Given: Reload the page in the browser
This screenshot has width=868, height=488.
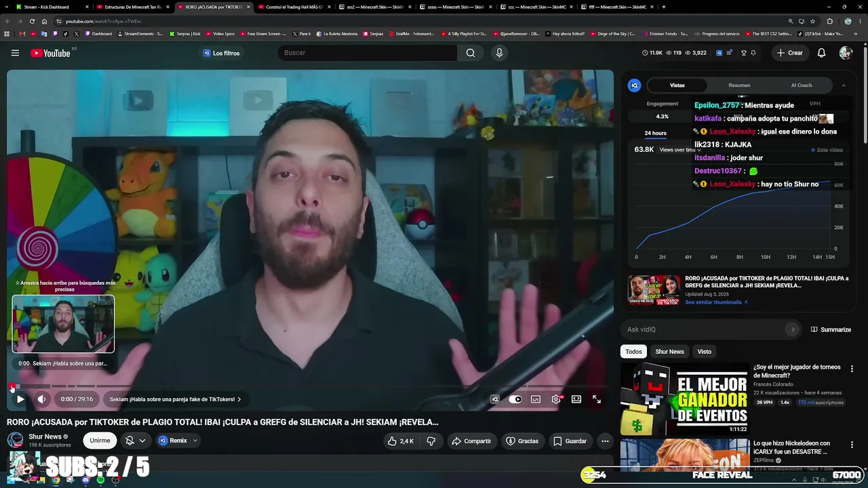Looking at the screenshot, I should (32, 21).
